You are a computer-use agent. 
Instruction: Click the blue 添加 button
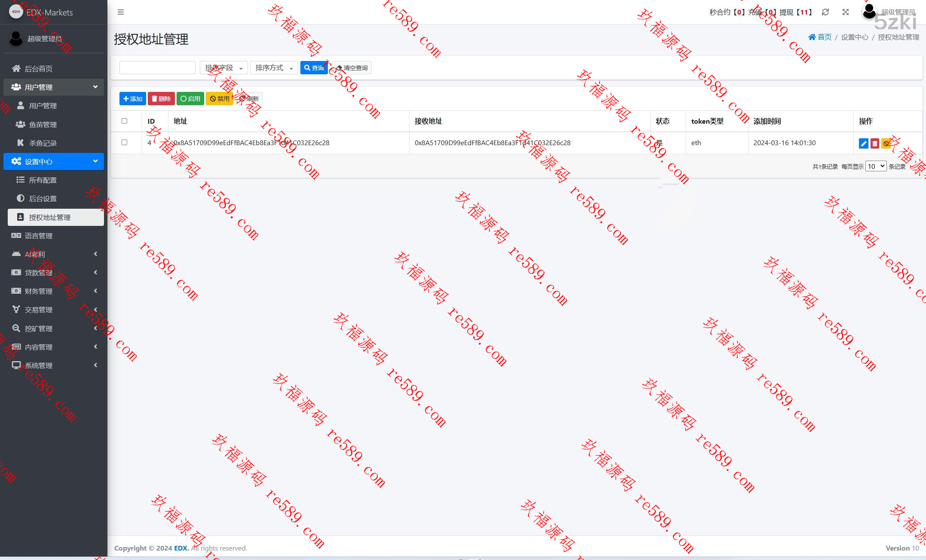(132, 99)
